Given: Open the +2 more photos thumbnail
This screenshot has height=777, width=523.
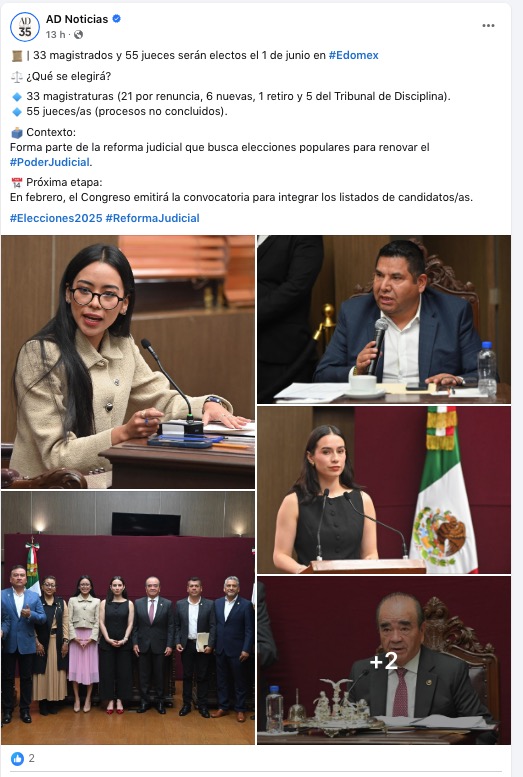Looking at the screenshot, I should (x=384, y=661).
